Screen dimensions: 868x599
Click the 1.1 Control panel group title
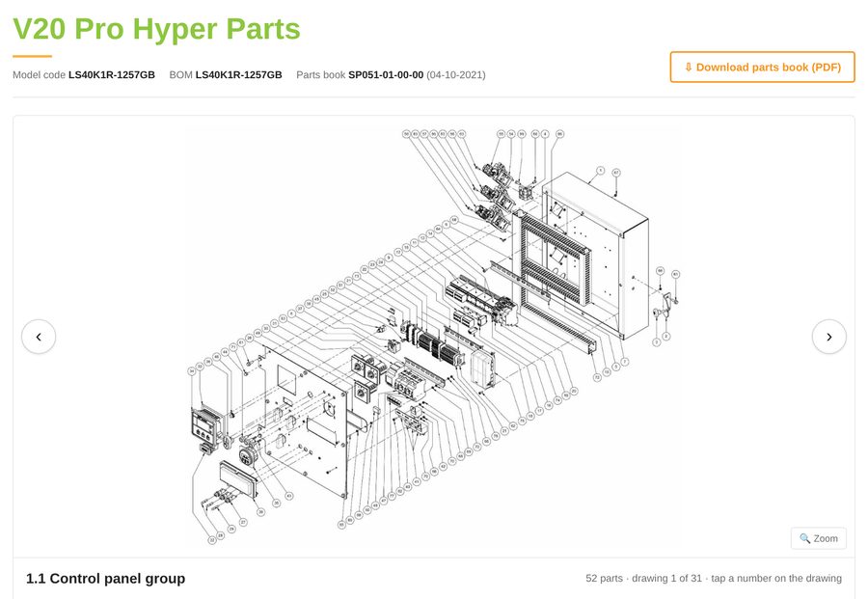[106, 579]
